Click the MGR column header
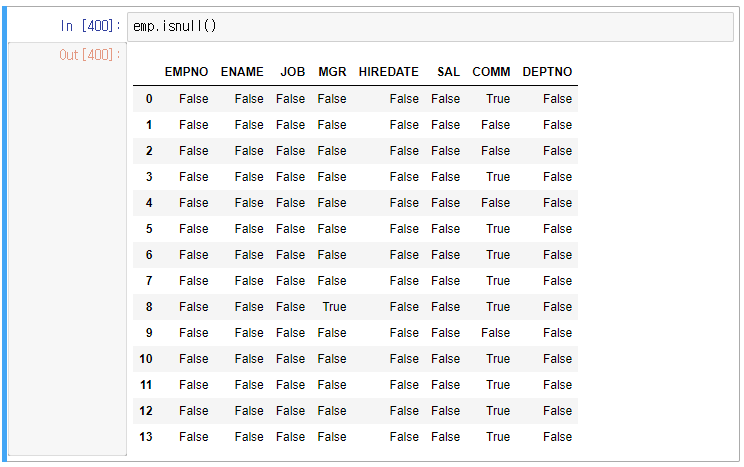Screen dimensions: 744x467 (332, 72)
